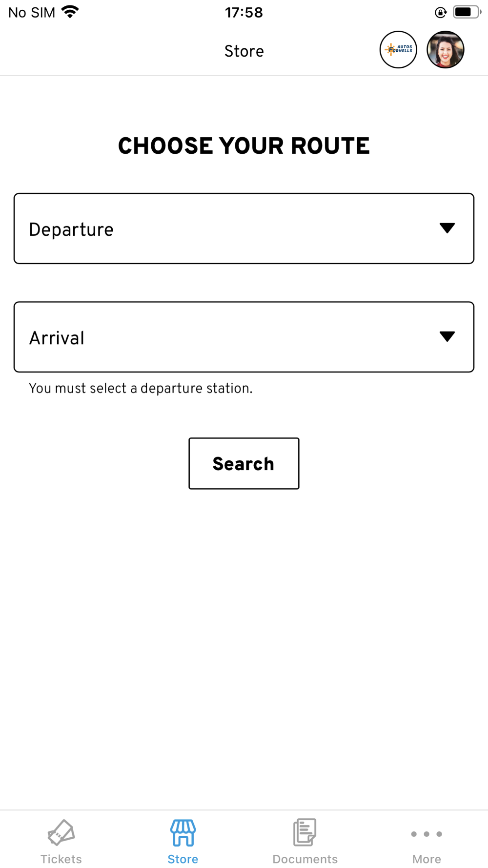Select the Store tab label
488x868 pixels.
pos(183,859)
